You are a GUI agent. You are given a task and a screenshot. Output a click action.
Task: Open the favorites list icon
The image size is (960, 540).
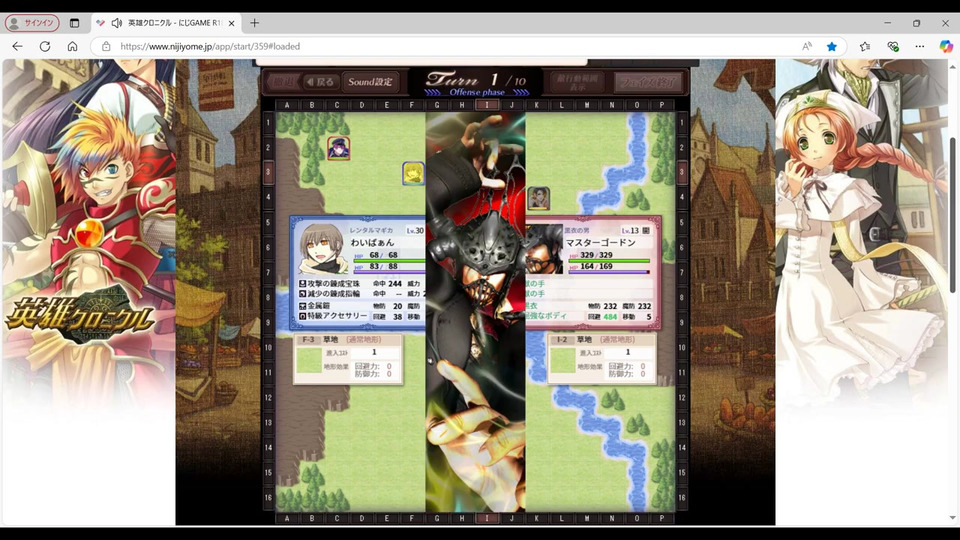pyautogui.click(x=864, y=47)
